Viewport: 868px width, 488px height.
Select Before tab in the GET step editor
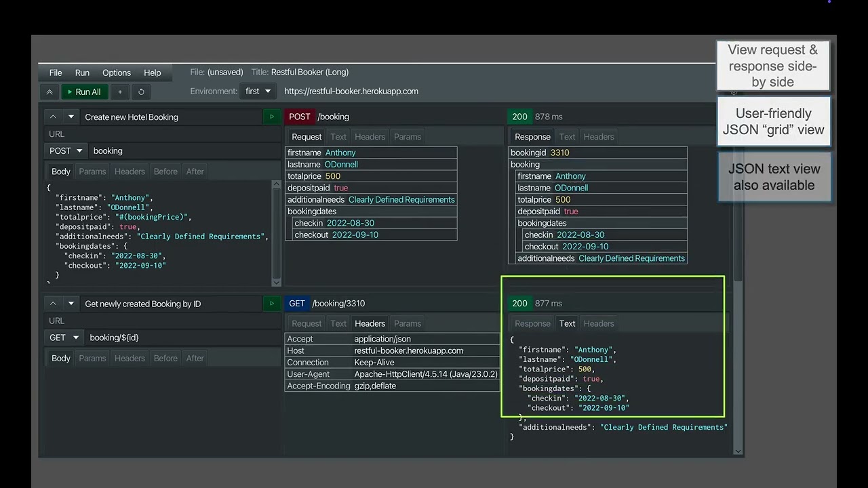(x=165, y=358)
